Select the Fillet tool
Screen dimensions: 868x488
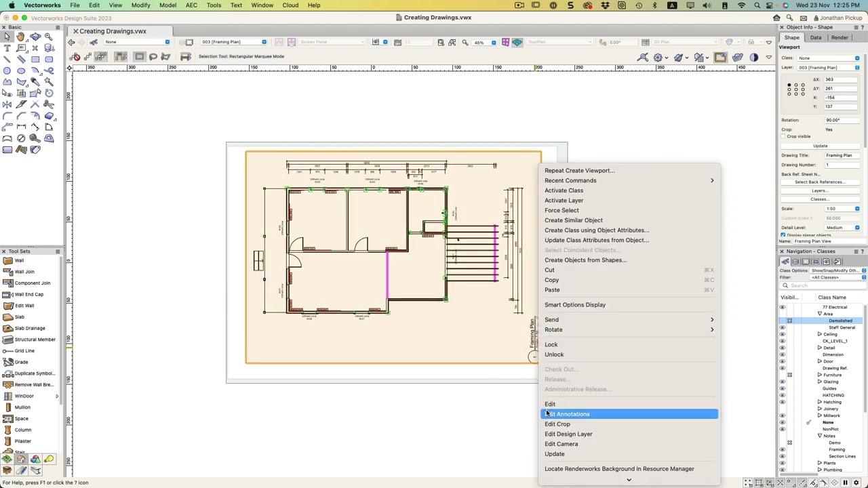point(7,116)
